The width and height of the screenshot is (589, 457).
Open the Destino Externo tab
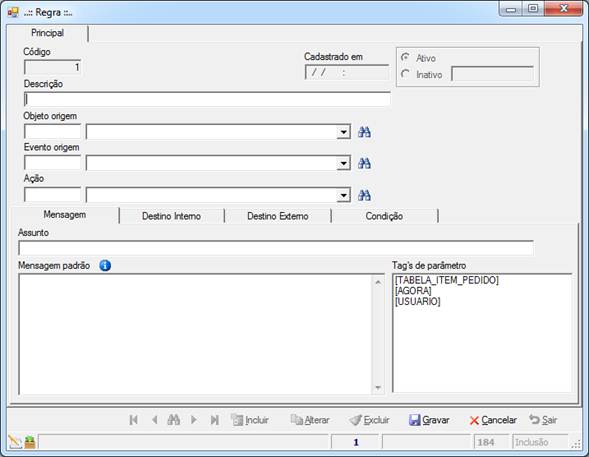(x=278, y=216)
